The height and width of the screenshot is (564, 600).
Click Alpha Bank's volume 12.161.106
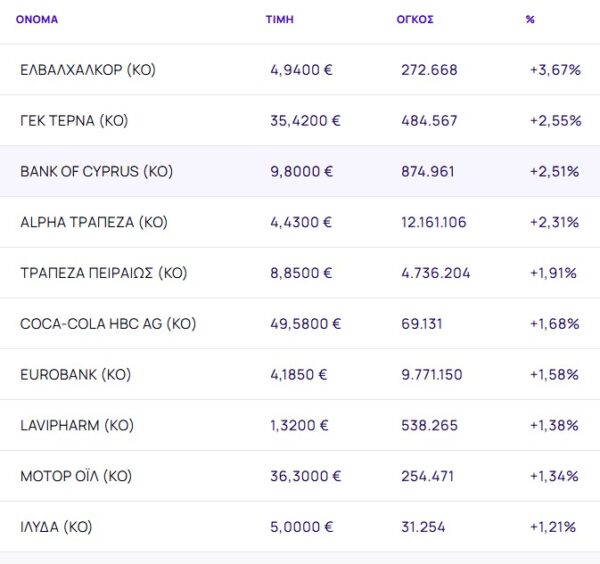[433, 222]
